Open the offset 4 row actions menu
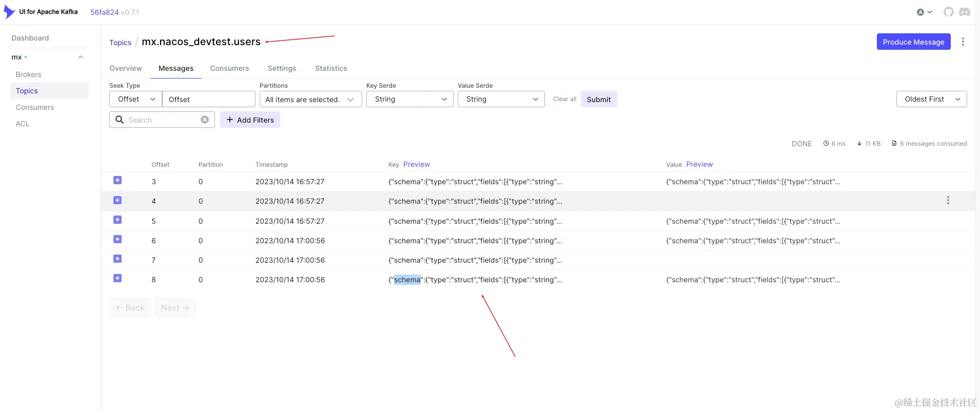 (x=948, y=200)
